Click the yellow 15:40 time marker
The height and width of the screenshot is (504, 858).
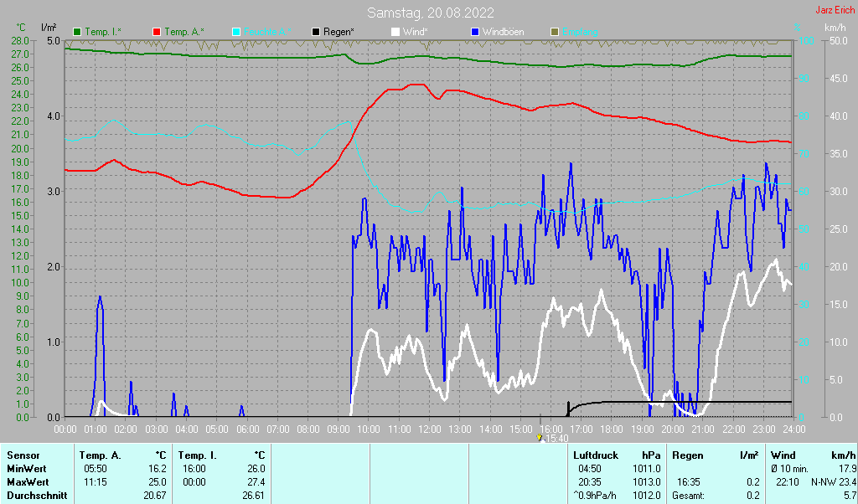tap(539, 438)
